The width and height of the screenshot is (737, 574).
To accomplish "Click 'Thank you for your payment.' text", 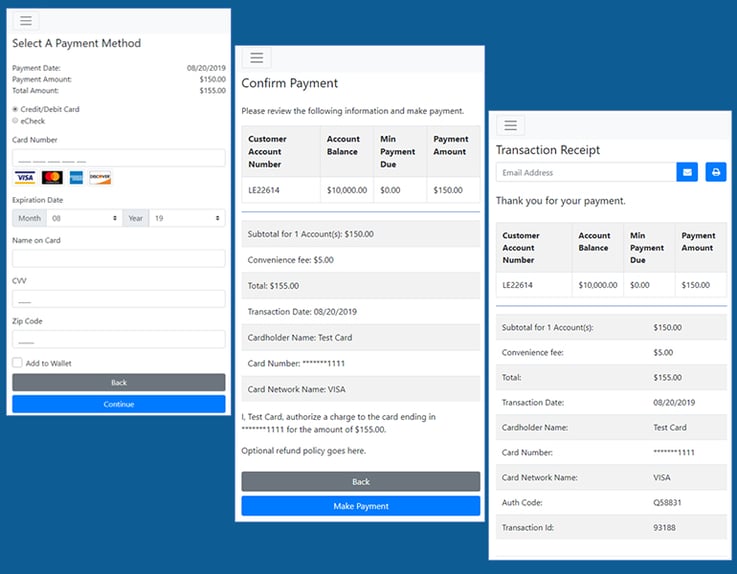I will pos(561,201).
